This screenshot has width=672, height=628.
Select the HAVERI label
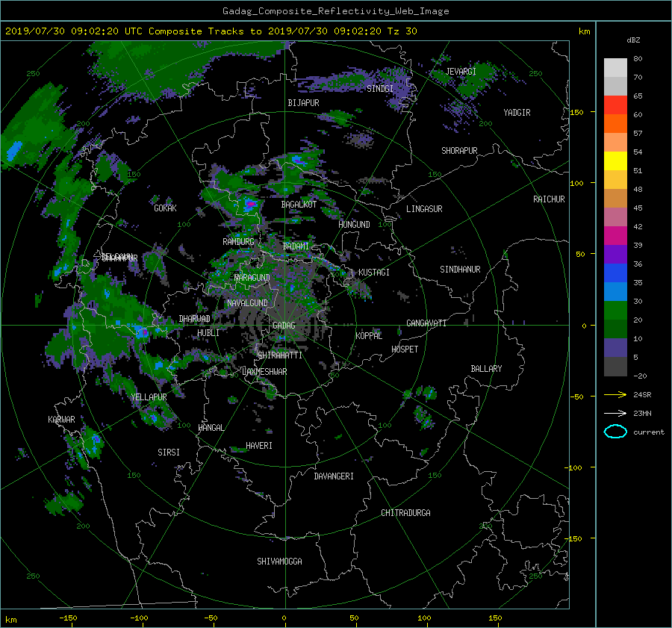[x=259, y=445]
